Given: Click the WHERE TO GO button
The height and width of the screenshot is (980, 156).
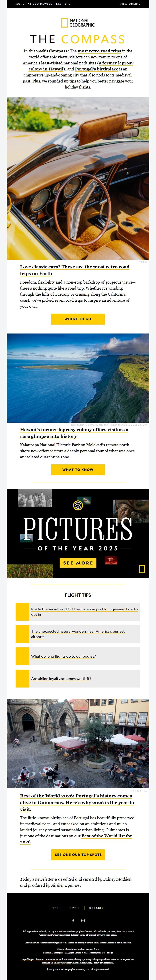Looking at the screenshot, I should point(78,319).
